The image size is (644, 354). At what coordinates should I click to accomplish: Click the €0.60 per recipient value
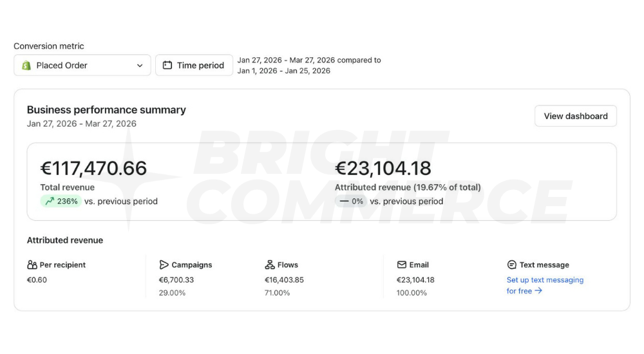[37, 280]
